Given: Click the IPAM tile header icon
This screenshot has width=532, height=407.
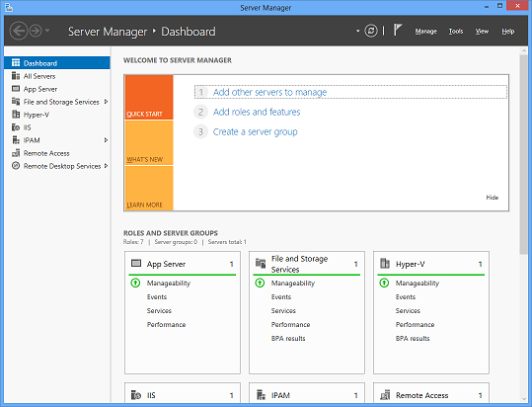Looking at the screenshot, I should [x=261, y=395].
